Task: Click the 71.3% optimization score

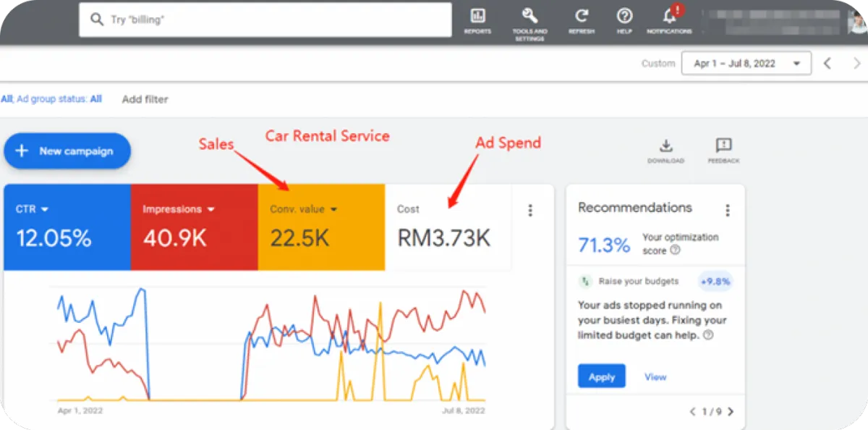Action: (604, 245)
